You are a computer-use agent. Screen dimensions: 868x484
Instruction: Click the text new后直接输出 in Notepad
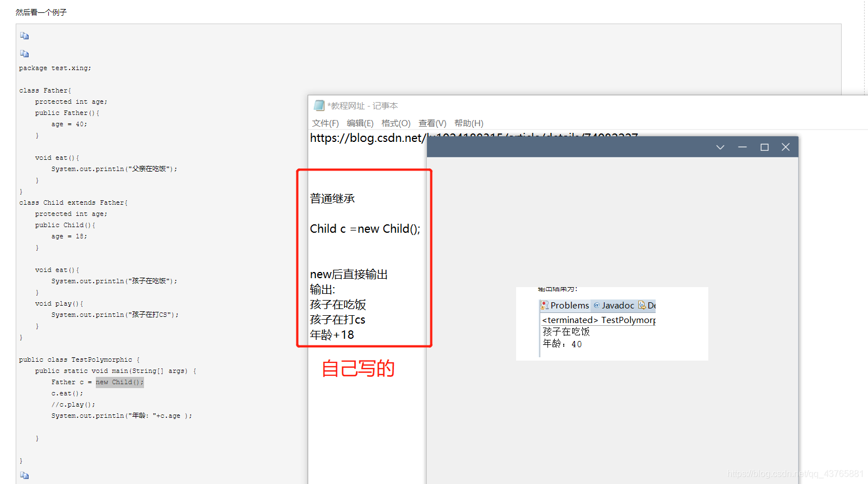pyautogui.click(x=349, y=274)
